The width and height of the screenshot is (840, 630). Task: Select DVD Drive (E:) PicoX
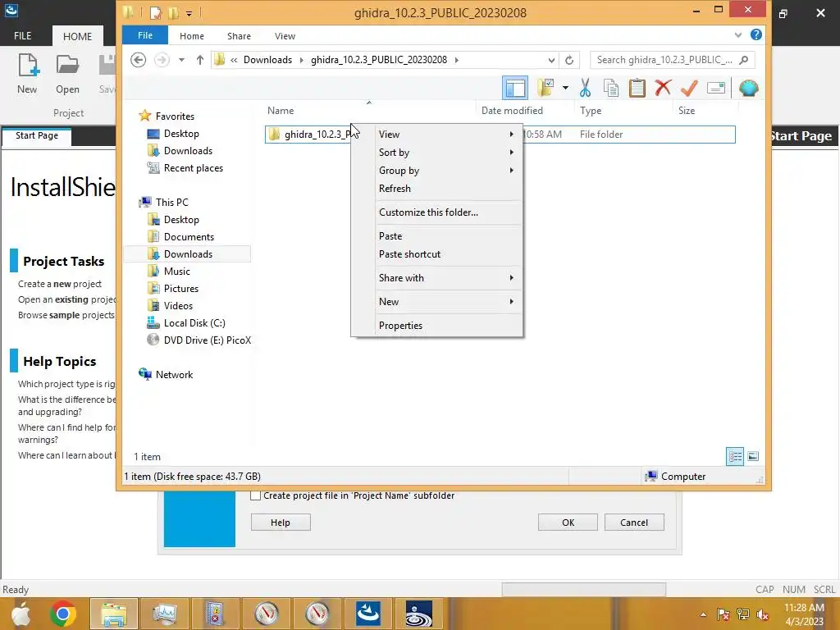click(207, 340)
